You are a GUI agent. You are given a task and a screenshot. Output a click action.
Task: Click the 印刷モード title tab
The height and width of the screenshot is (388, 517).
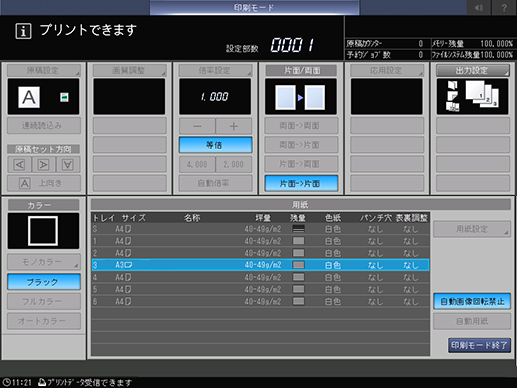point(254,7)
